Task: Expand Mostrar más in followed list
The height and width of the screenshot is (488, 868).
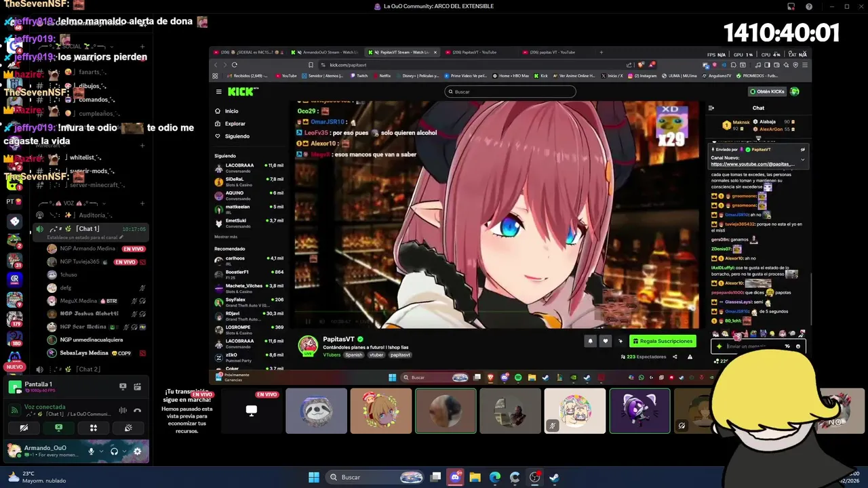Action: [x=226, y=237]
